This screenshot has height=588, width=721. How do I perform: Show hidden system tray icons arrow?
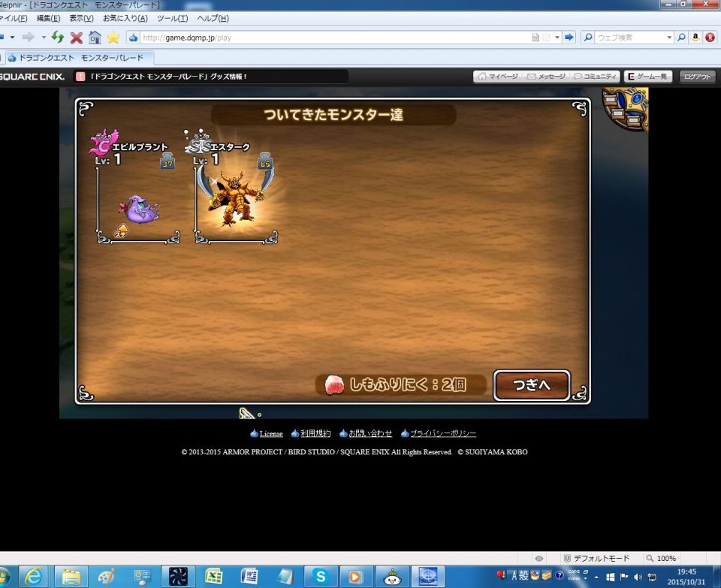click(596, 577)
